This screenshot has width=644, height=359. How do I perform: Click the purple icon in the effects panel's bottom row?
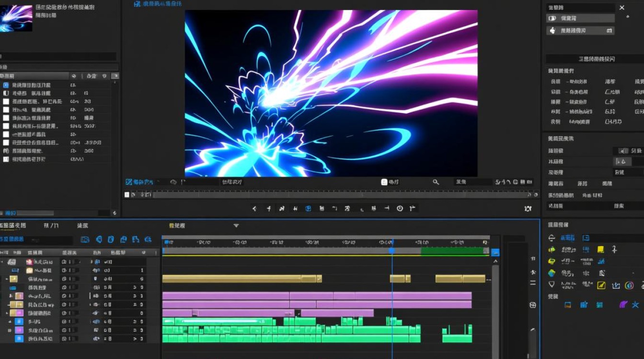[x=623, y=304]
